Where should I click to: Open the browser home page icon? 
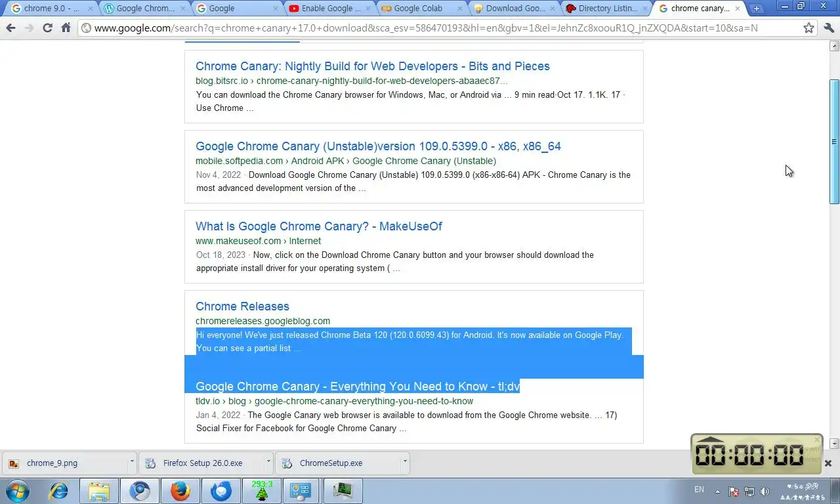point(66,28)
